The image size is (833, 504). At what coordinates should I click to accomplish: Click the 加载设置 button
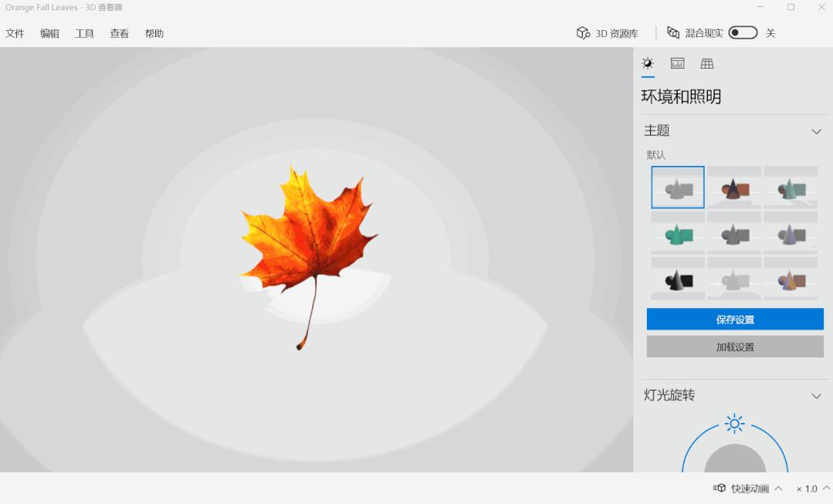pyautogui.click(x=735, y=347)
